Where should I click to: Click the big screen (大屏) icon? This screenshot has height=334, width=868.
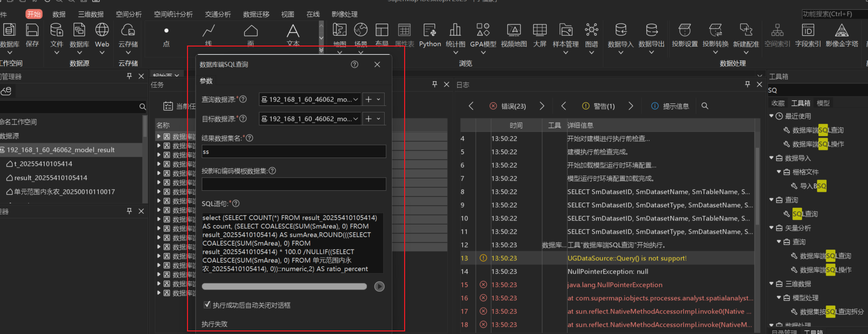(540, 30)
